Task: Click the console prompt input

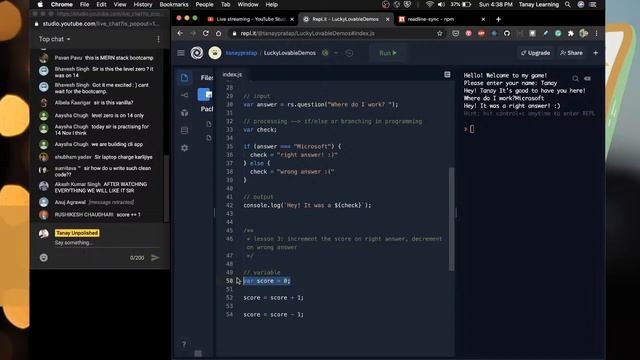Action: (472, 129)
